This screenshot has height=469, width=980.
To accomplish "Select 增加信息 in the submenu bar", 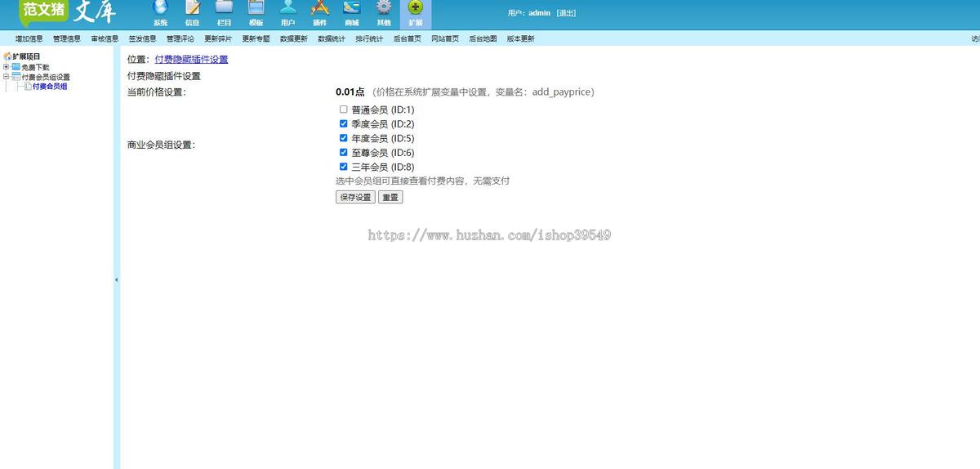I will (29, 38).
